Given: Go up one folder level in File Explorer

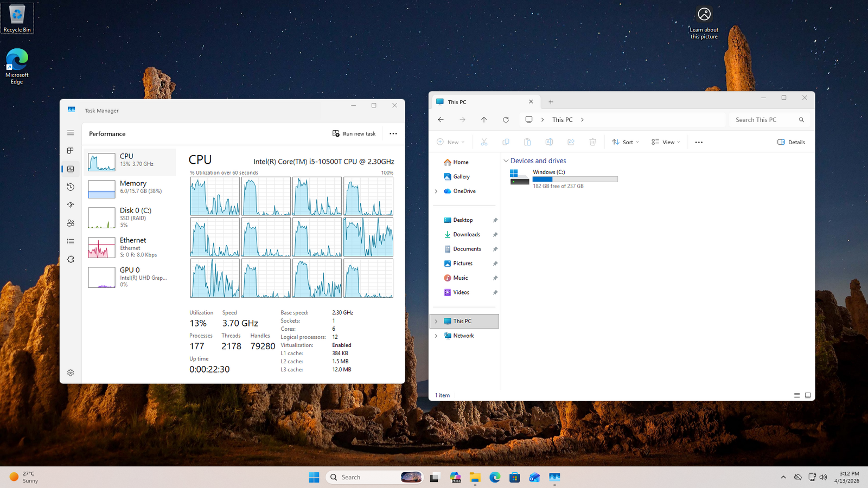Looking at the screenshot, I should pyautogui.click(x=484, y=120).
